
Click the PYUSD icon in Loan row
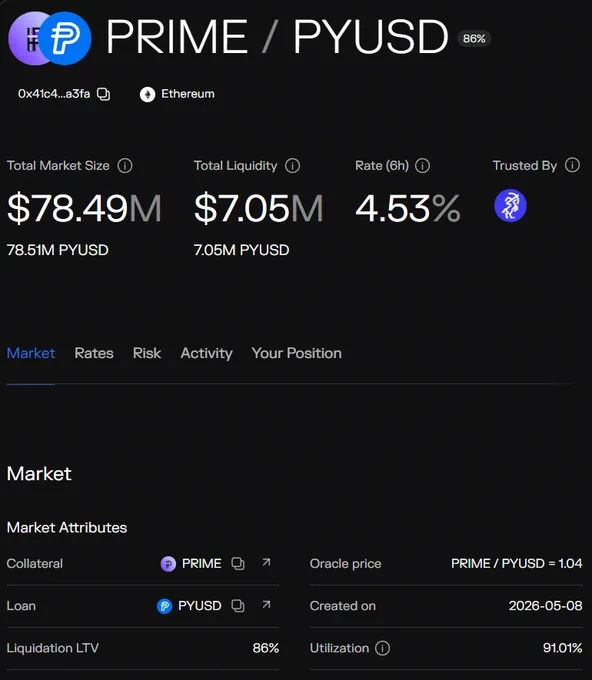pos(164,606)
